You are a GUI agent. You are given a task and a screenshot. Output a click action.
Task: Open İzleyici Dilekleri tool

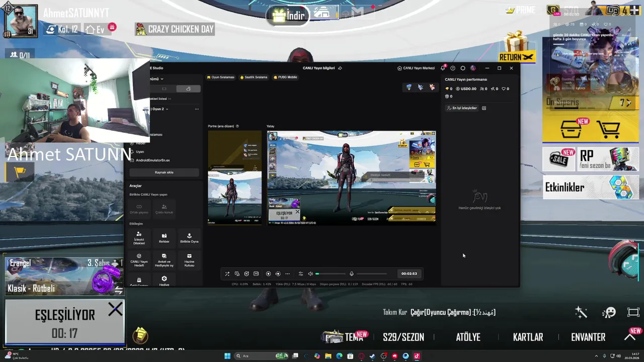(x=139, y=238)
